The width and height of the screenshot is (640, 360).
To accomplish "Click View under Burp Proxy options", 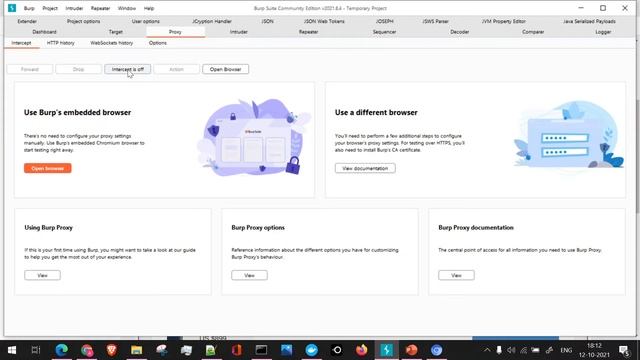I will 249,275.
